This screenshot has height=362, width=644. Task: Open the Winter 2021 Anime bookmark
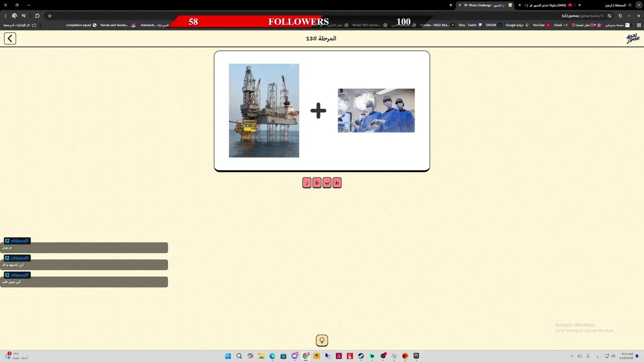tap(370, 25)
